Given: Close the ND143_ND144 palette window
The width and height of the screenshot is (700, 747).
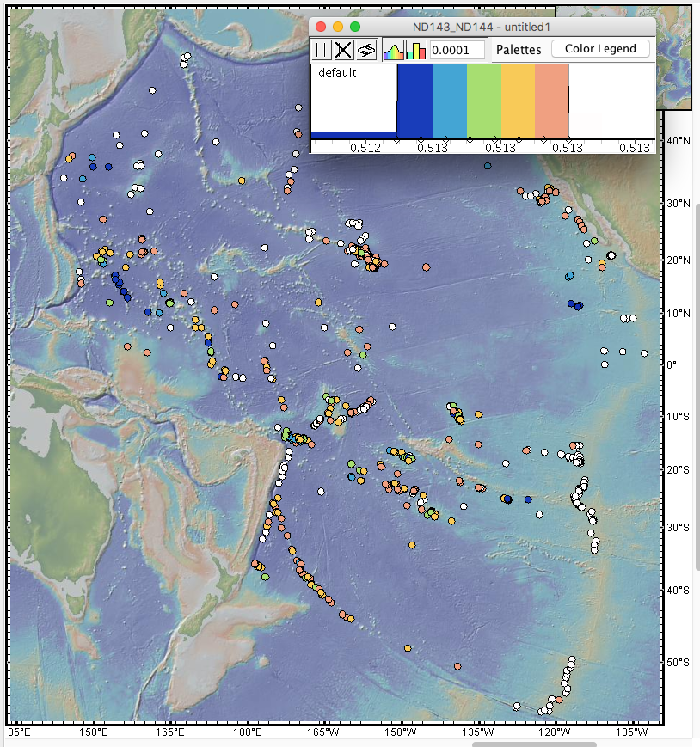Looking at the screenshot, I should pyautogui.click(x=321, y=27).
